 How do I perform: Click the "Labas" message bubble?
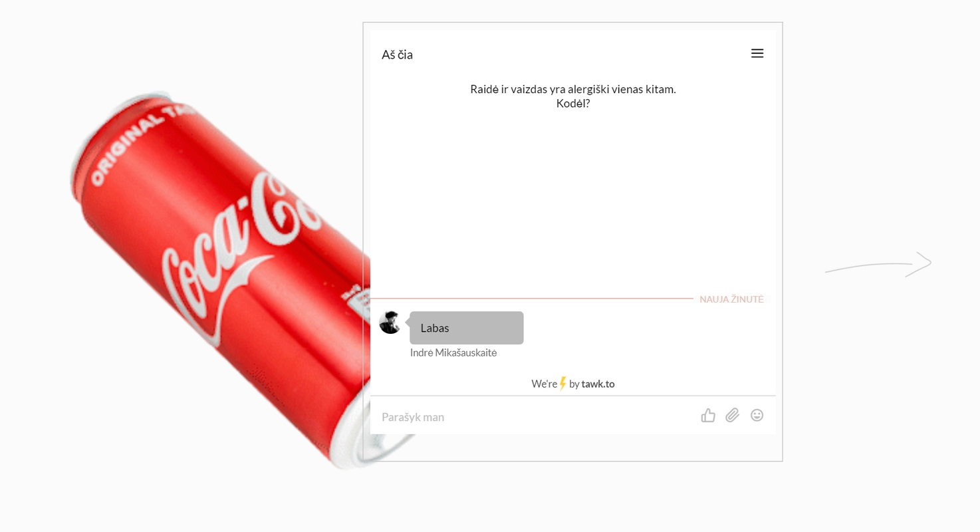tap(467, 328)
